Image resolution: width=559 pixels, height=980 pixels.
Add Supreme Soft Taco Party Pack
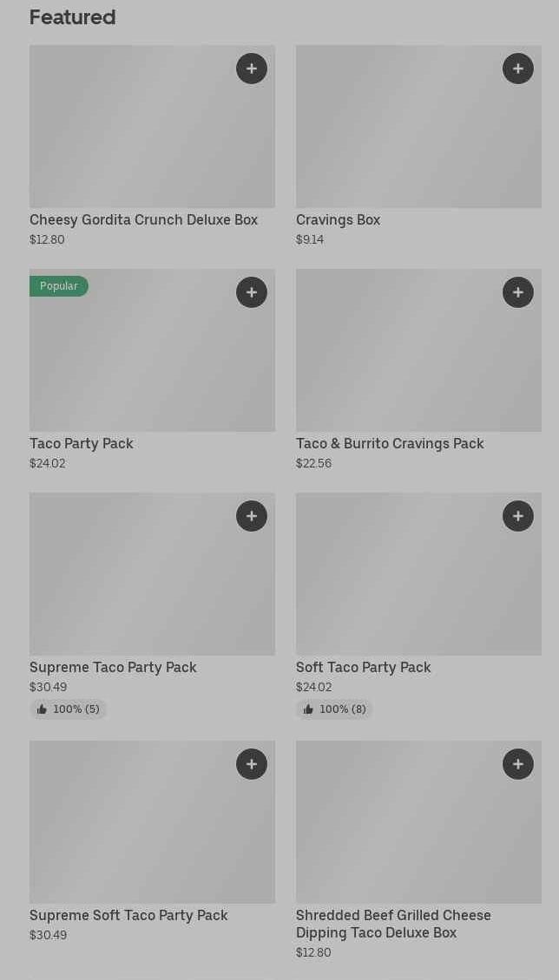[x=252, y=764]
